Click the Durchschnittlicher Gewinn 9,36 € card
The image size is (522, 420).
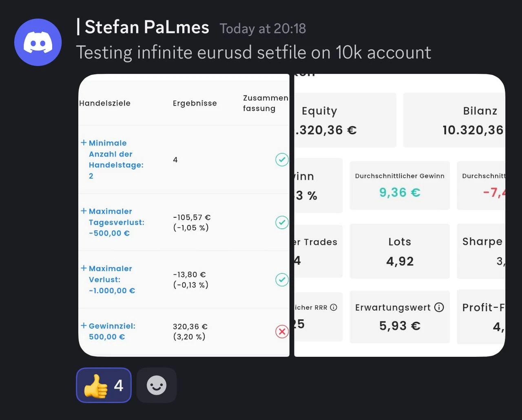[400, 186]
